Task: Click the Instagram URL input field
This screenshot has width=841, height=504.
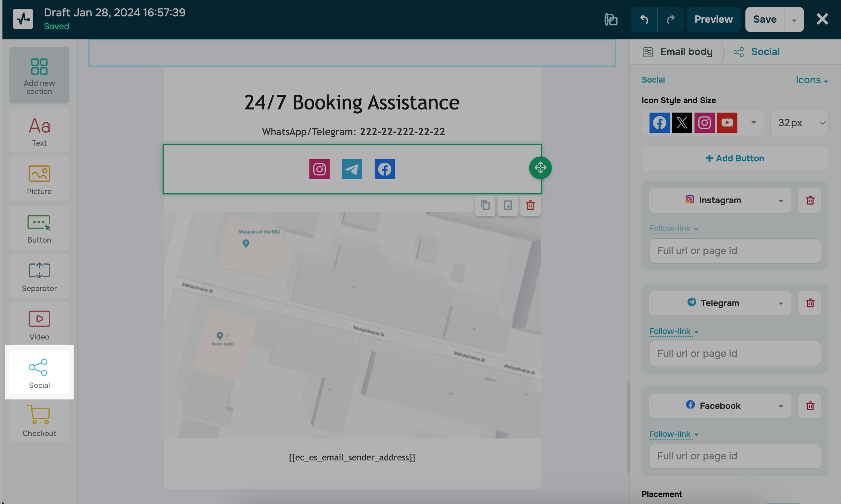Action: click(735, 251)
